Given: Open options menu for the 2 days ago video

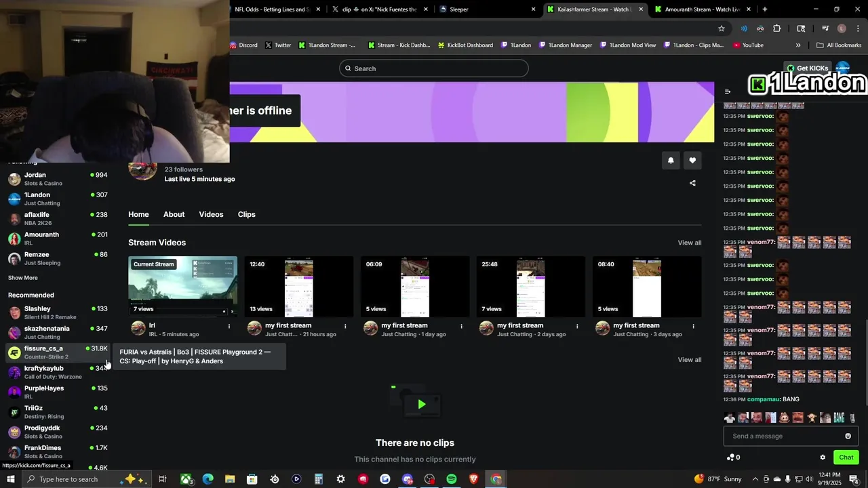Looking at the screenshot, I should click(x=577, y=326).
